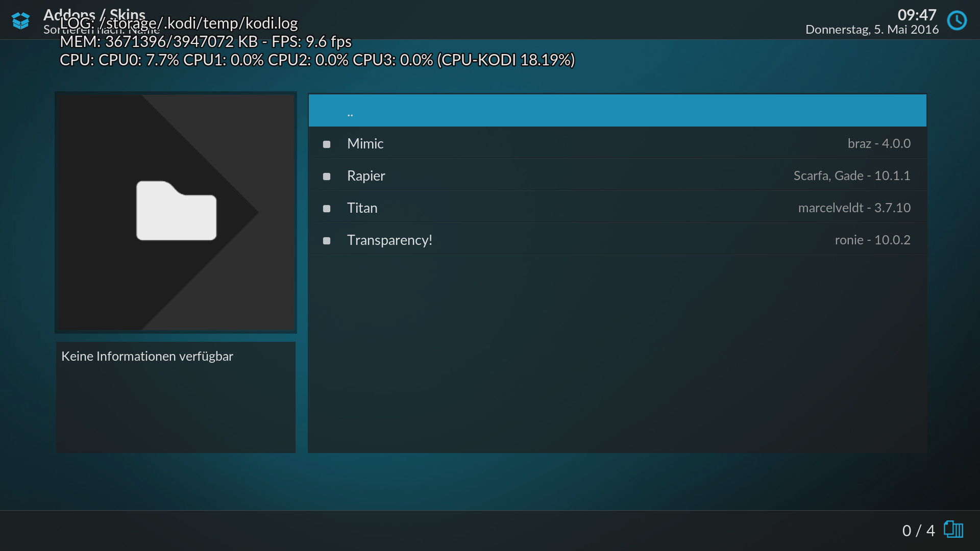980x551 pixels.
Task: Click the clock icon beside the time
Action: pyautogui.click(x=957, y=20)
